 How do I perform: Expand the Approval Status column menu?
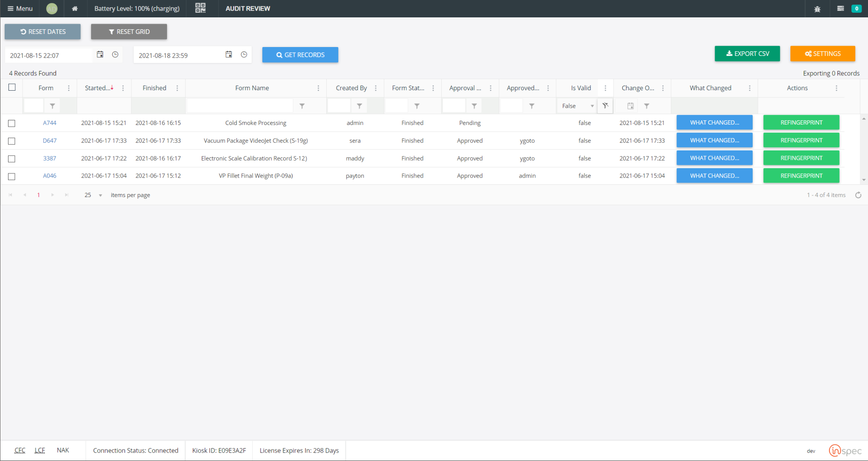490,88
